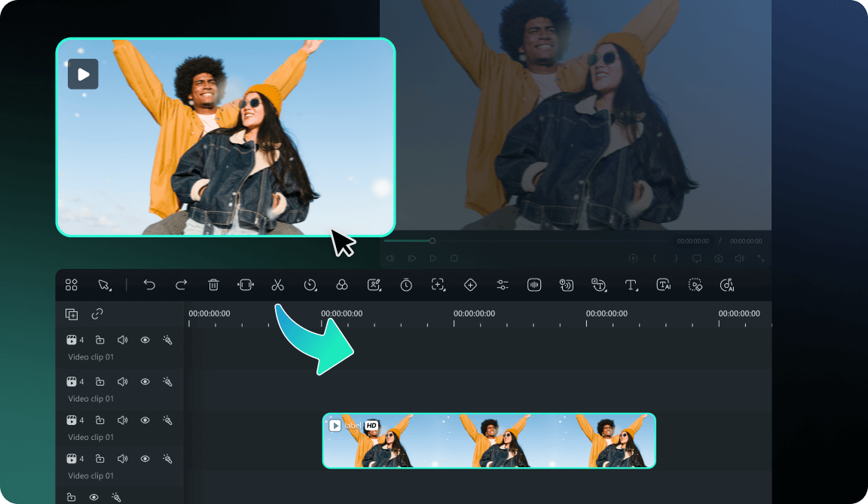
Task: Hide the track containing the HD clip
Action: click(x=145, y=420)
